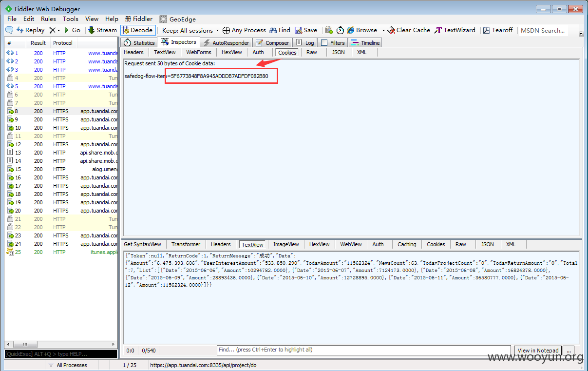Viewport: 588px width, 371px height.
Task: Select locked session row 4
Action: (61, 78)
